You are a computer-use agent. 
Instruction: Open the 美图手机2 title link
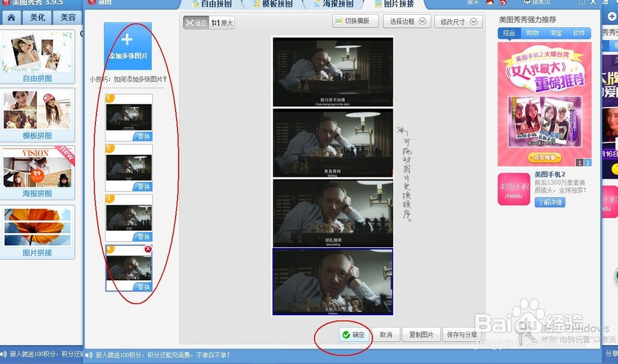(x=550, y=174)
